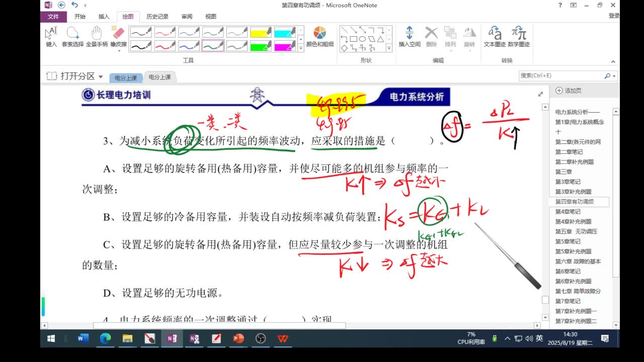Choose the 全景手柄 panning hand tool
The height and width of the screenshot is (362, 644).
pos(97,37)
